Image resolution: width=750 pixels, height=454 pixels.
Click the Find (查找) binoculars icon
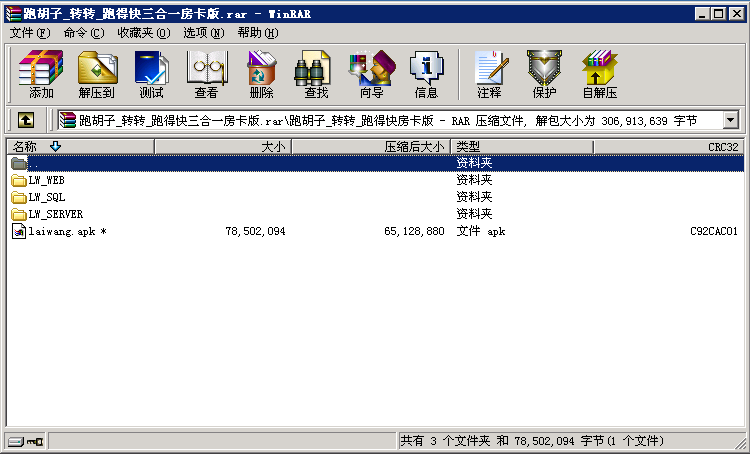[x=316, y=74]
